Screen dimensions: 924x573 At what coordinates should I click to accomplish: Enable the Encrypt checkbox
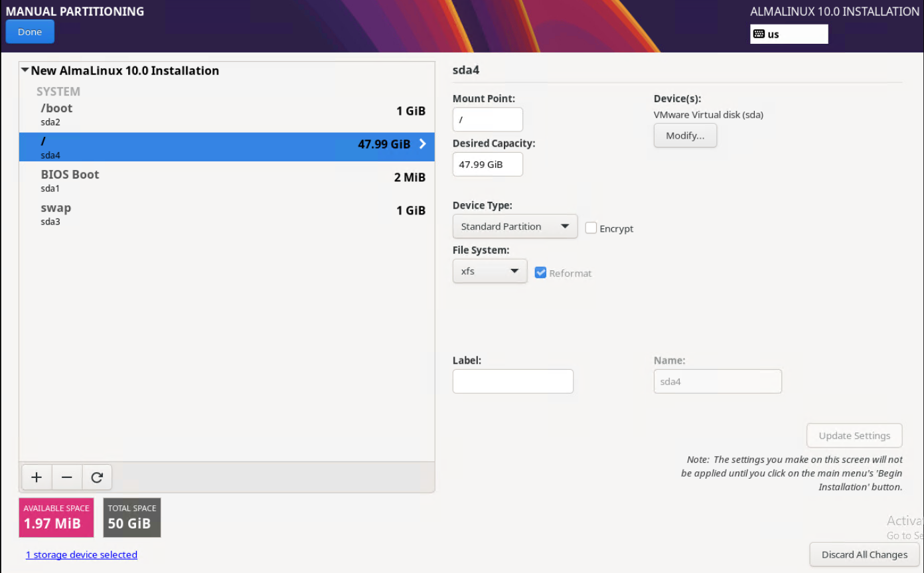coord(591,228)
